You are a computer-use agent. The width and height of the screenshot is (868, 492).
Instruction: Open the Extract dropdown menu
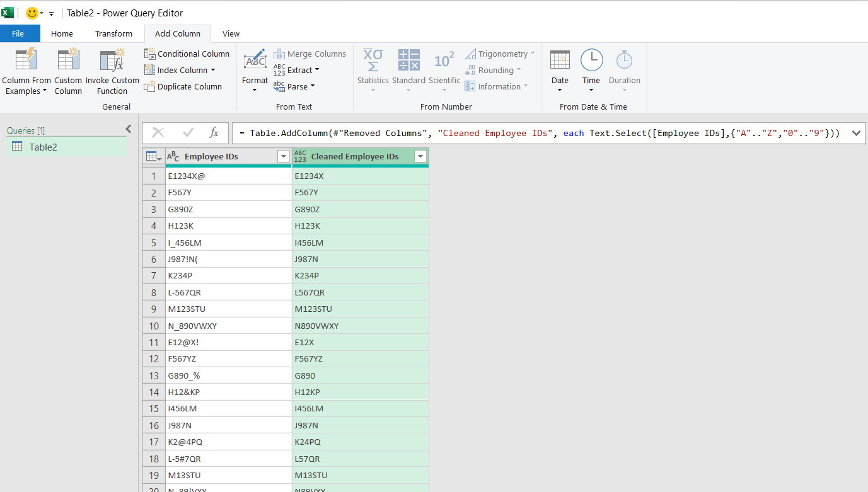[303, 70]
